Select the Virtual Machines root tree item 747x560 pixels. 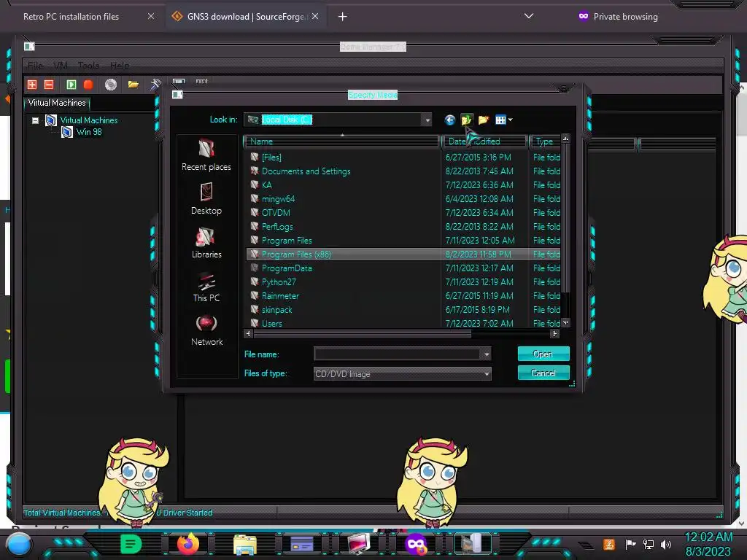point(88,120)
